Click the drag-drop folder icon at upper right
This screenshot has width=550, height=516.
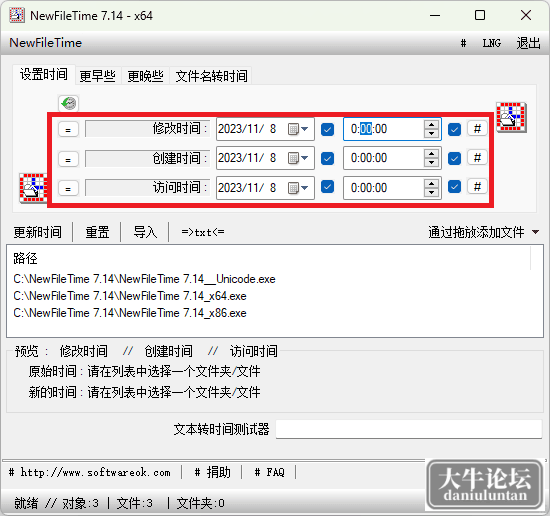tap(511, 117)
